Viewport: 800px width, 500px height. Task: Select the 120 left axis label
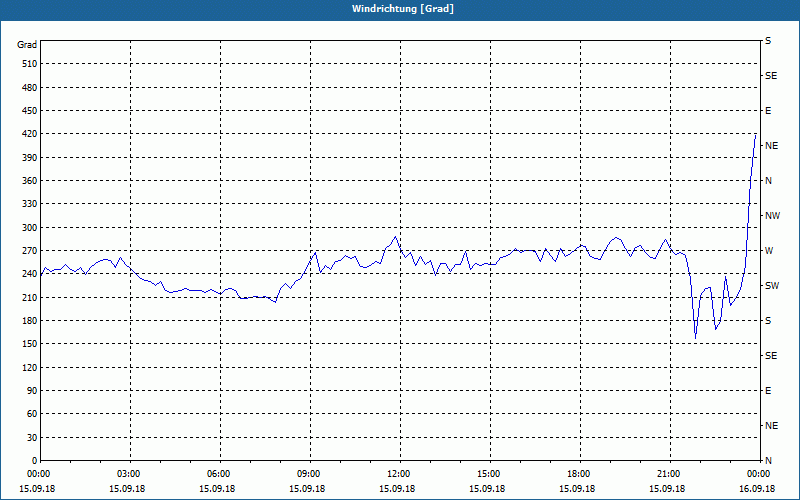(x=30, y=367)
